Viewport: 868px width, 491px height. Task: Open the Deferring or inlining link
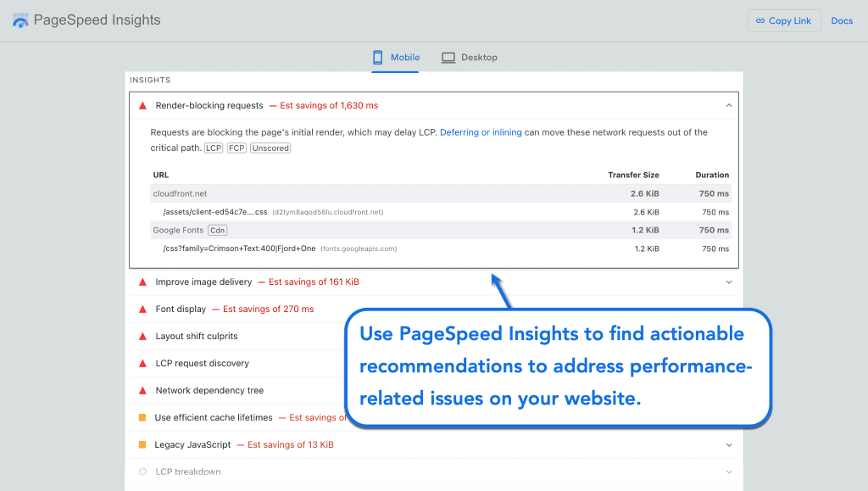click(481, 132)
